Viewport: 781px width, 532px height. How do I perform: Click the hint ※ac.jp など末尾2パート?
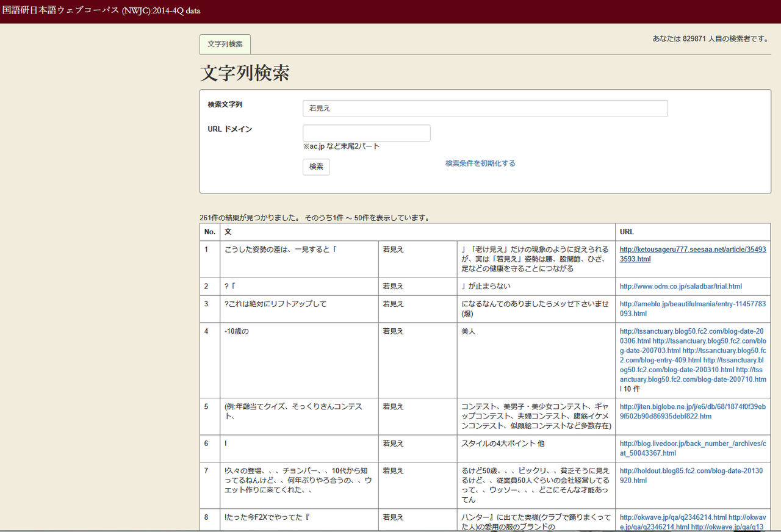(341, 146)
